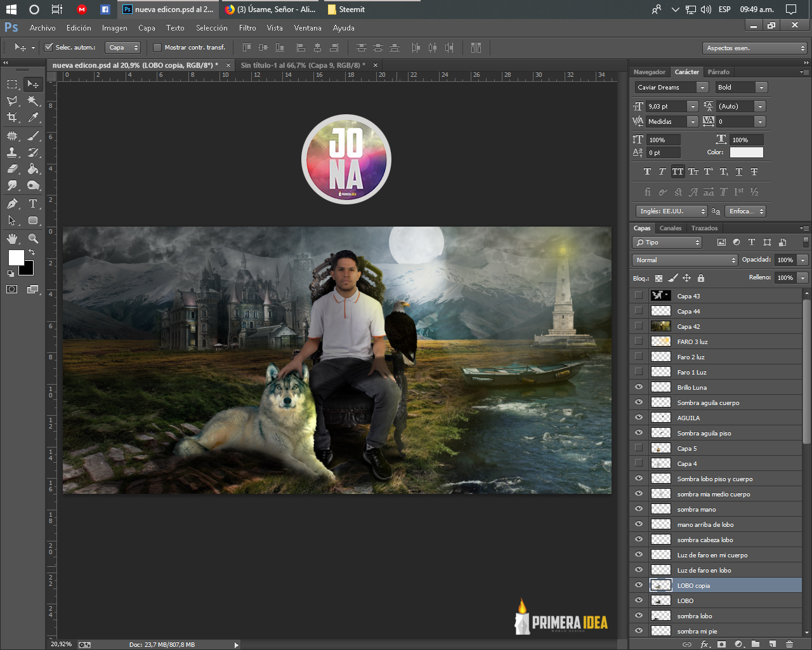
Task: Hide the AGUILA layer
Action: 639,418
